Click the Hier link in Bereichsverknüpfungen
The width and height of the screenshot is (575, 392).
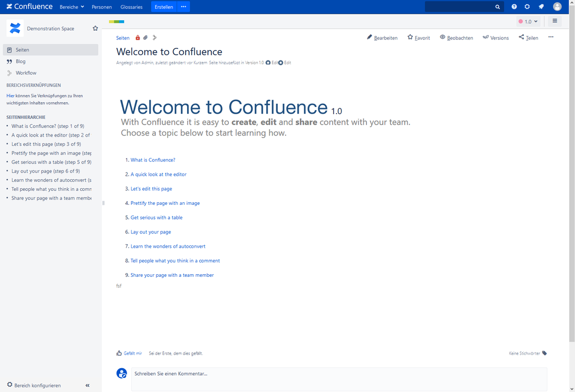pos(10,96)
